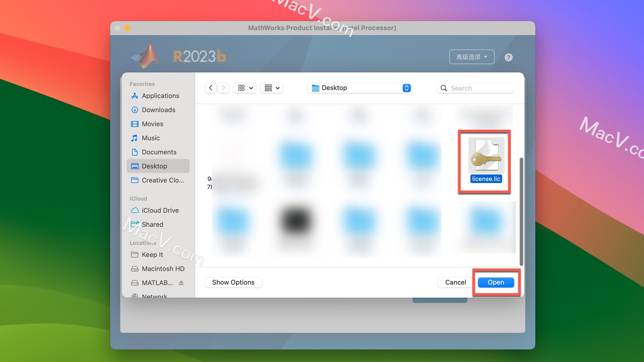Select the Desktop folder icon in sidebar
The height and width of the screenshot is (362, 644).
coord(135,166)
